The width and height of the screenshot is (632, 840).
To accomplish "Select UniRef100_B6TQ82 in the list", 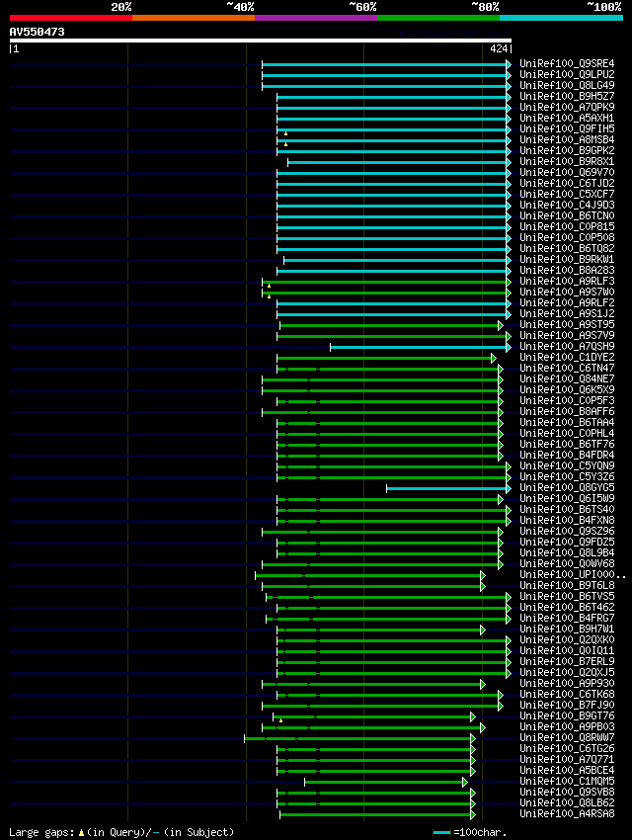I will [567, 249].
